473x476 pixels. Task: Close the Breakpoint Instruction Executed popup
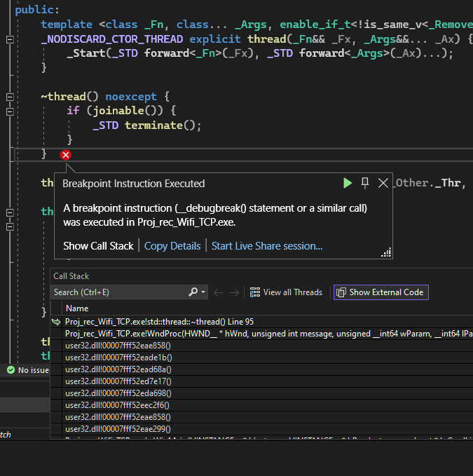click(383, 183)
